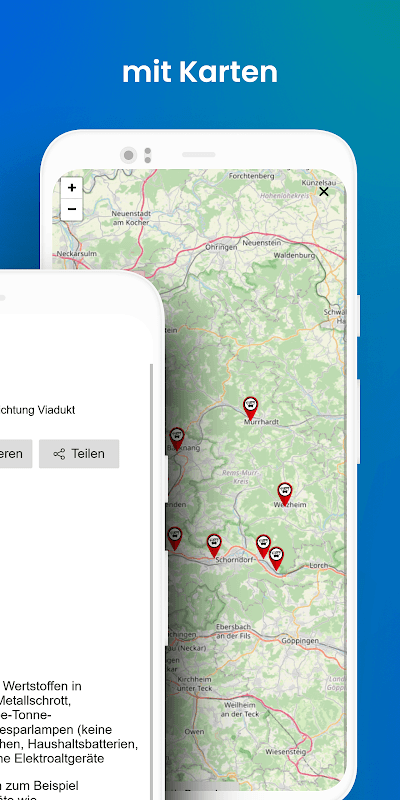Zoom out the map with minus button
The image size is (400, 800).
(x=71, y=210)
